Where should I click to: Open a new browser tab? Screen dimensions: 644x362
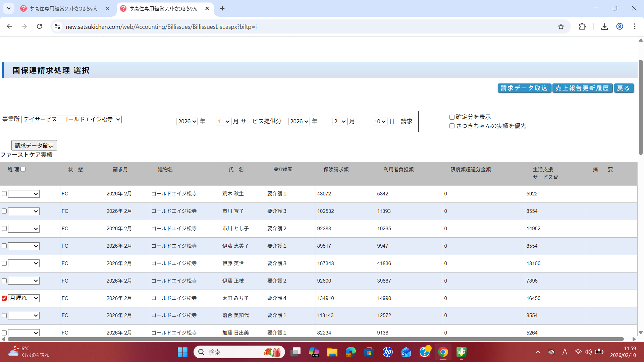click(x=222, y=8)
